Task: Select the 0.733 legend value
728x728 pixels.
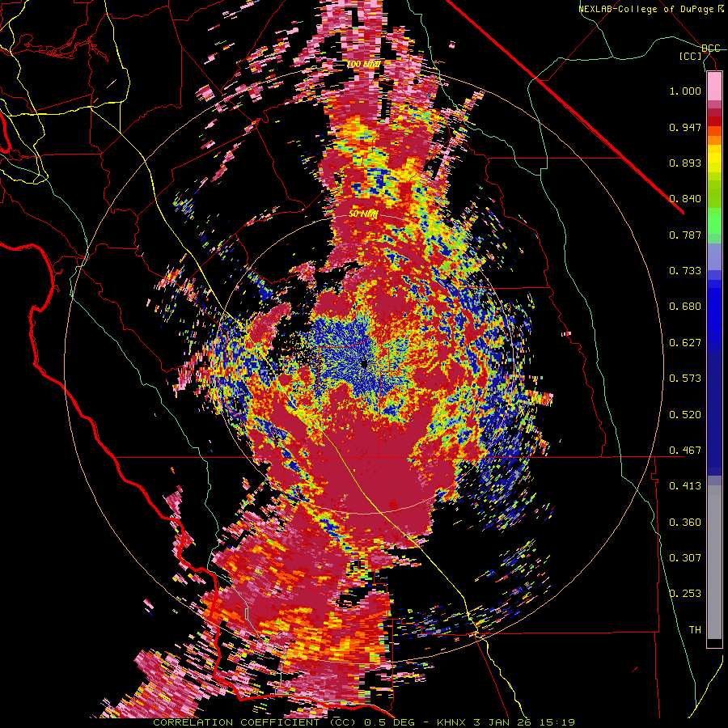Action: pos(685,271)
